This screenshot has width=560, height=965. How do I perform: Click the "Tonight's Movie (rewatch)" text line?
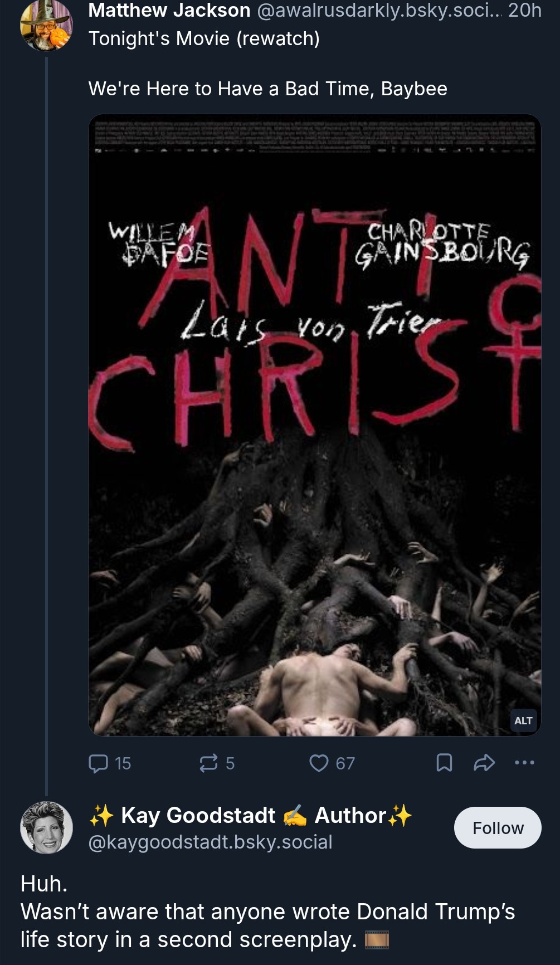tap(204, 38)
